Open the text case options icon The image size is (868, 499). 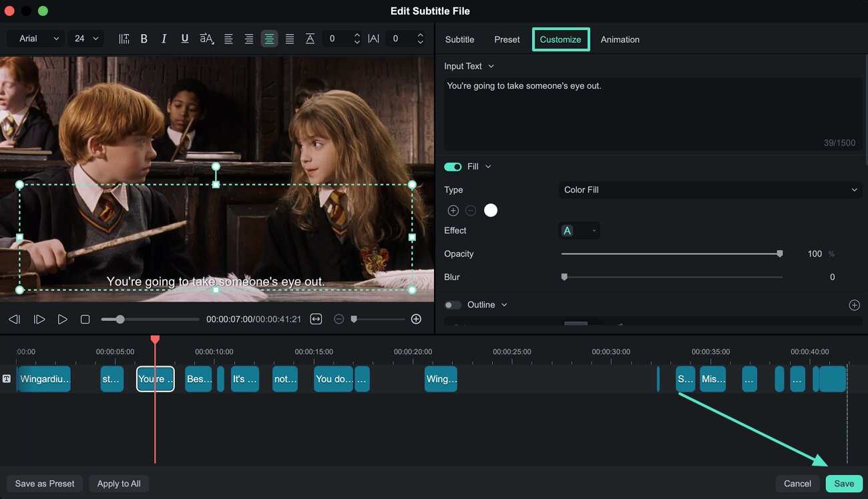[x=206, y=39]
